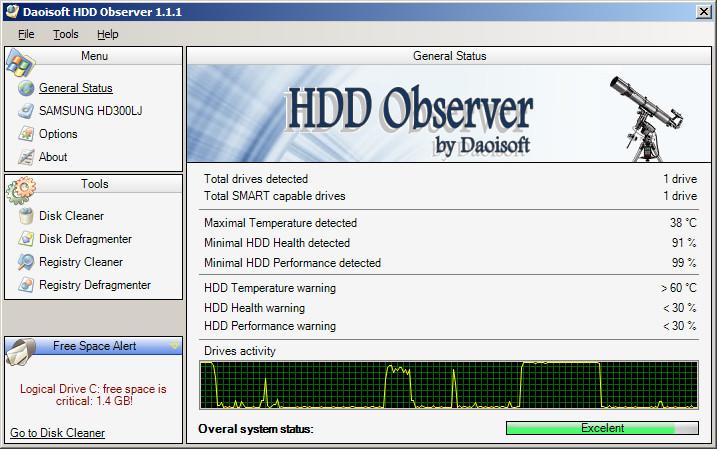
Task: Click the app icon in the title bar
Action: [x=12, y=11]
